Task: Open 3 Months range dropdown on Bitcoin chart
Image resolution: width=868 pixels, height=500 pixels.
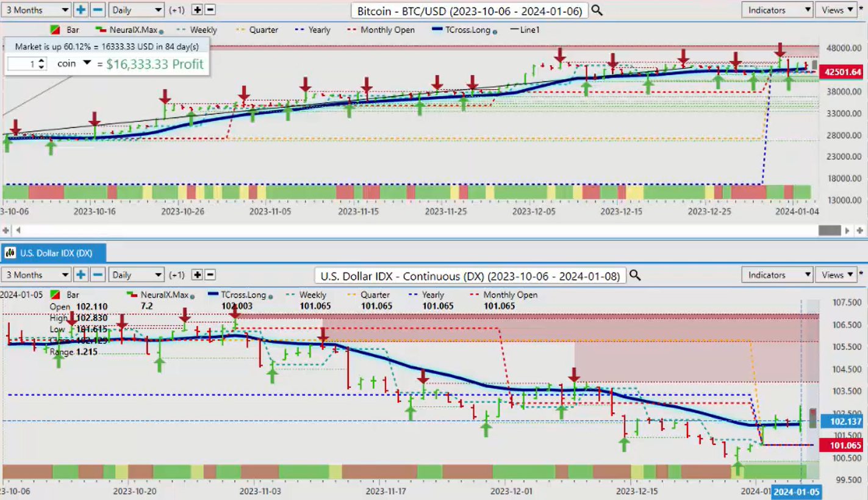Action: tap(36, 10)
